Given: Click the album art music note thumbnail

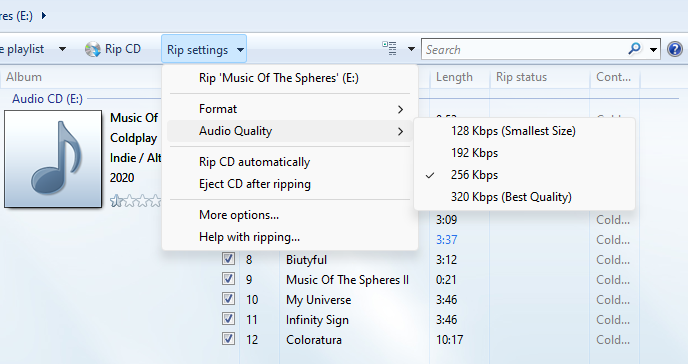Looking at the screenshot, I should [x=53, y=159].
